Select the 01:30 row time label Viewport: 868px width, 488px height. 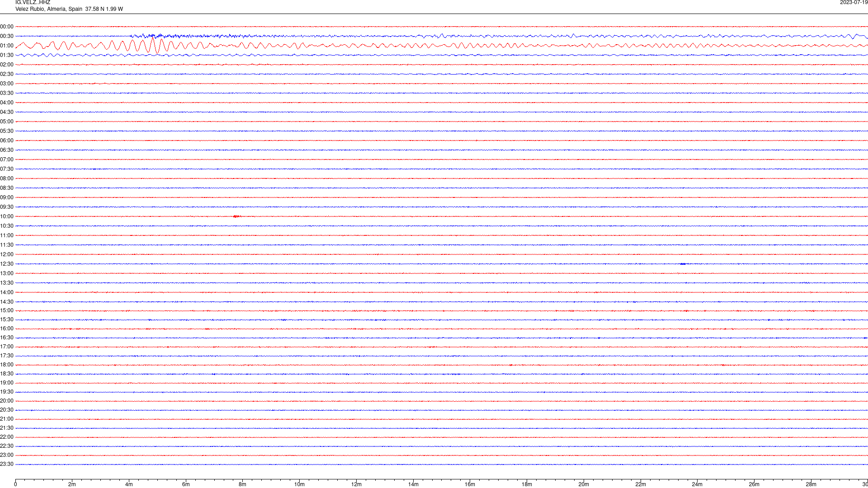7,55
